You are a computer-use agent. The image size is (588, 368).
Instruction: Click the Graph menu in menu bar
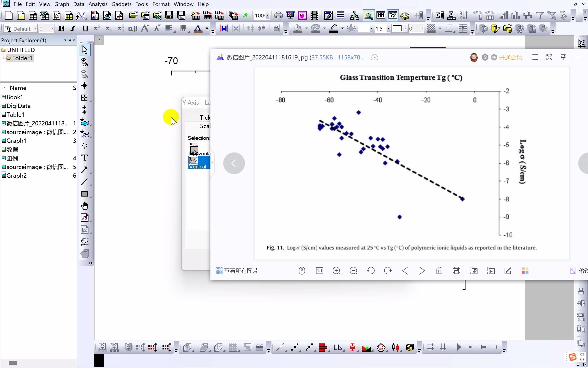tap(61, 4)
